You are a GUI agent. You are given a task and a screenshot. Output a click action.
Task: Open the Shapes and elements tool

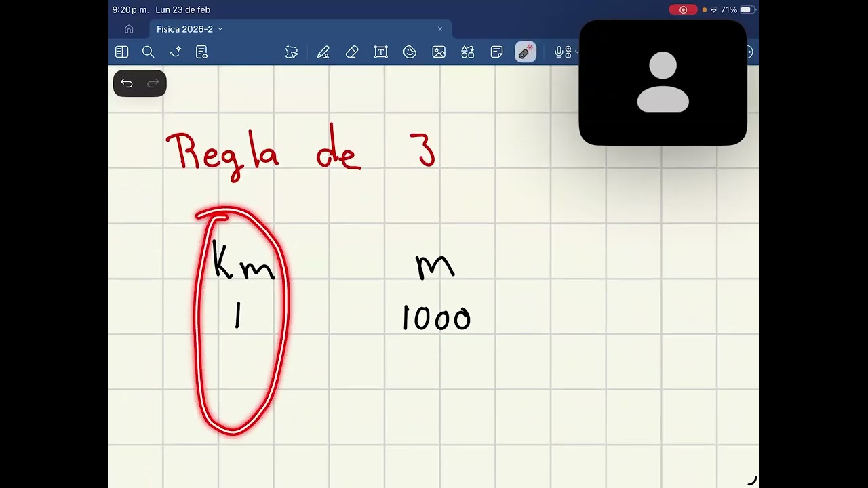pyautogui.click(x=468, y=52)
